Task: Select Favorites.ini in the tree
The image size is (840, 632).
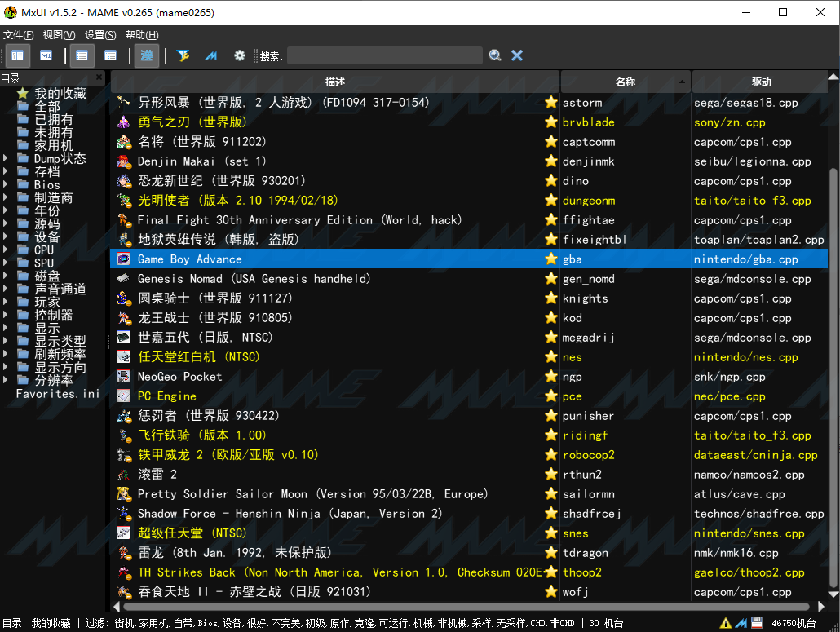Action: click(57, 394)
